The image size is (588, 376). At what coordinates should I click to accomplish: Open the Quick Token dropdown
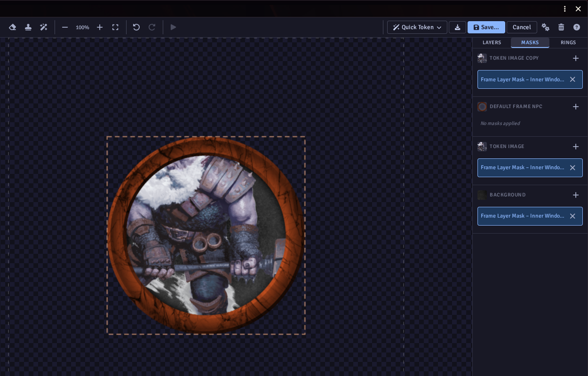417,27
